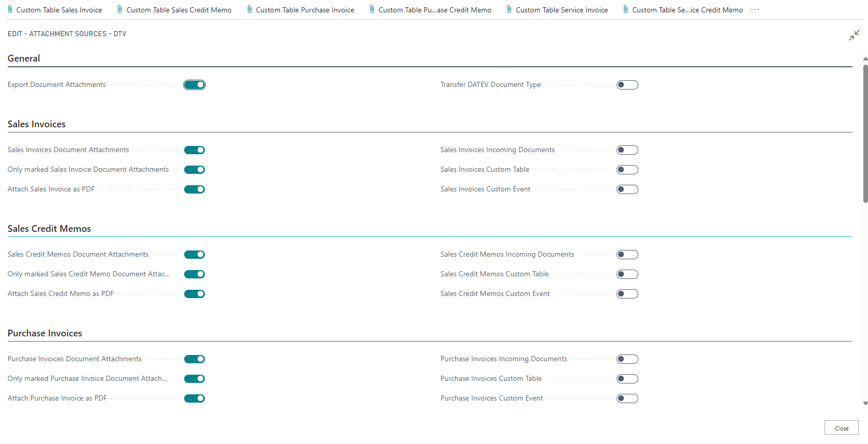868x444 pixels.
Task: Click paperclip icon for Custom Table Sales Invoice
Action: (x=10, y=9)
